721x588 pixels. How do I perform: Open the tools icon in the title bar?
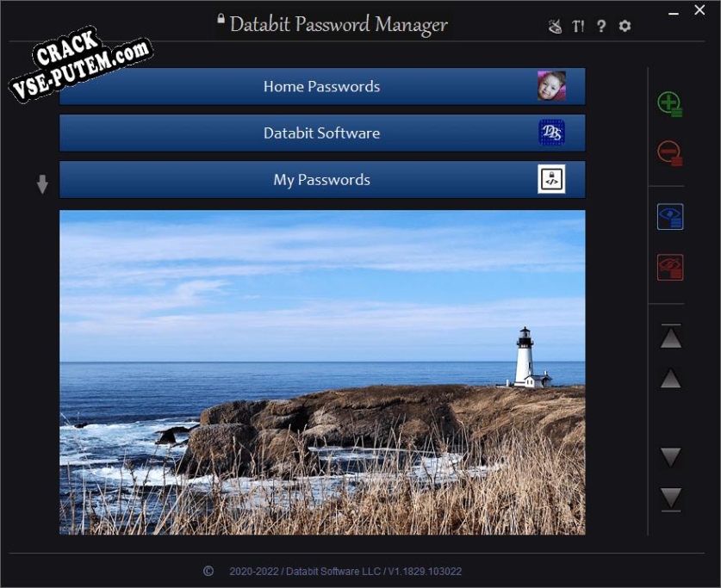[x=578, y=26]
